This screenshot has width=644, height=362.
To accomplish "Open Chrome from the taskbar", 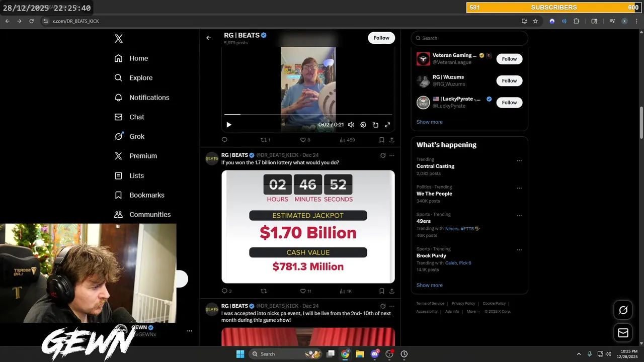I will pos(345,354).
